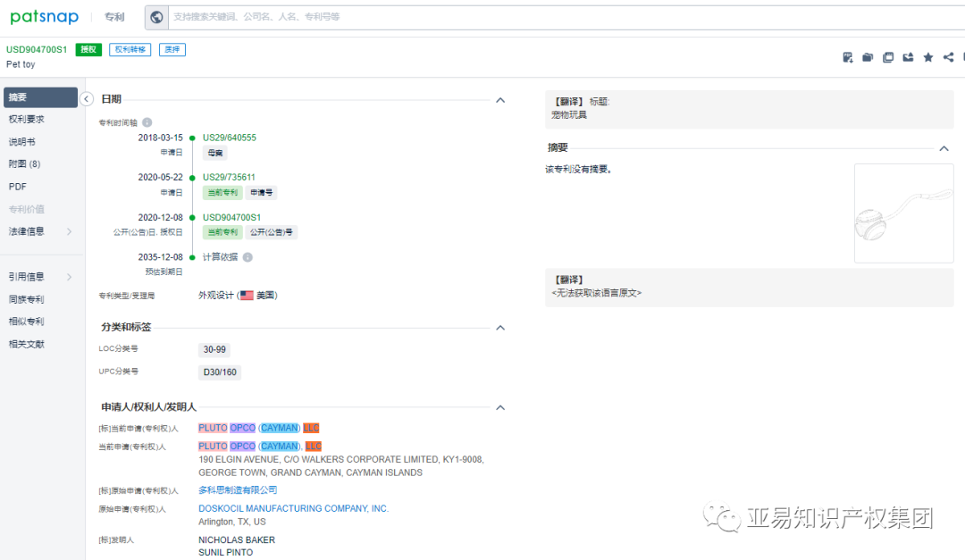965x560 pixels.
Task: Click the US flag icon
Action: coord(247,296)
